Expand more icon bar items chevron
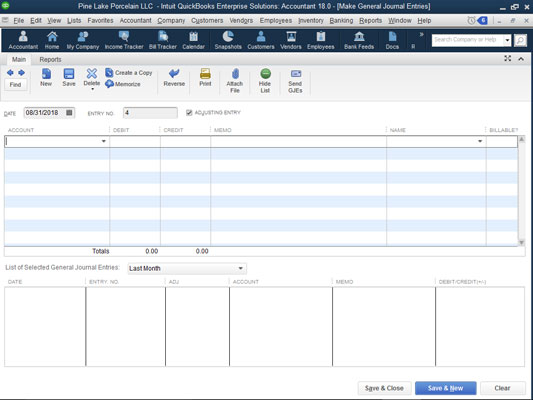533x400 pixels. [x=422, y=34]
